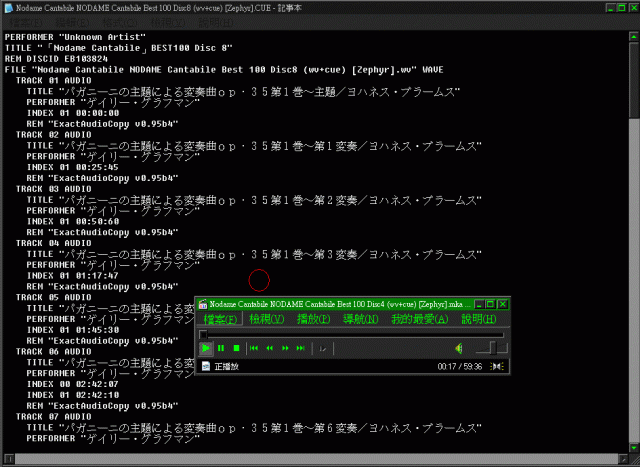Pause playback in the media player

pyautogui.click(x=221, y=348)
